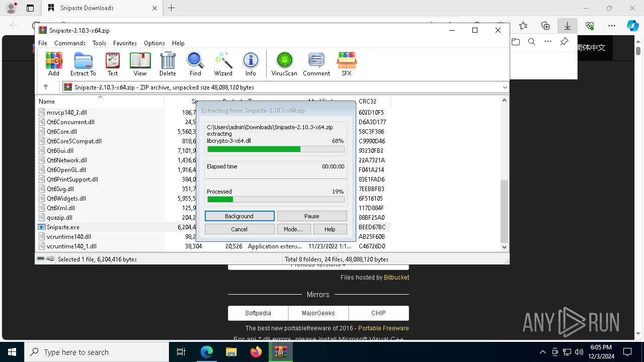Viewport: 644px width, 362px height.
Task: Click the SFX toolbar icon
Action: (x=347, y=64)
